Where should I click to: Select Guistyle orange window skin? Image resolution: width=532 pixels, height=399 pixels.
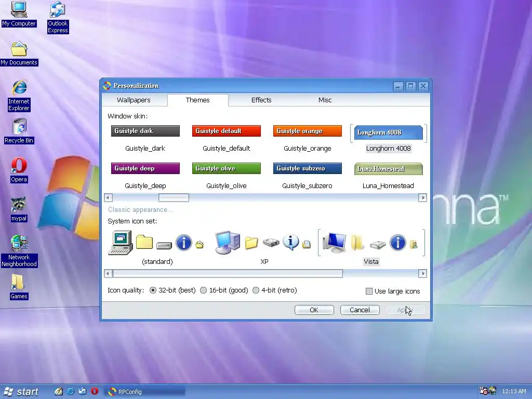[x=308, y=131]
